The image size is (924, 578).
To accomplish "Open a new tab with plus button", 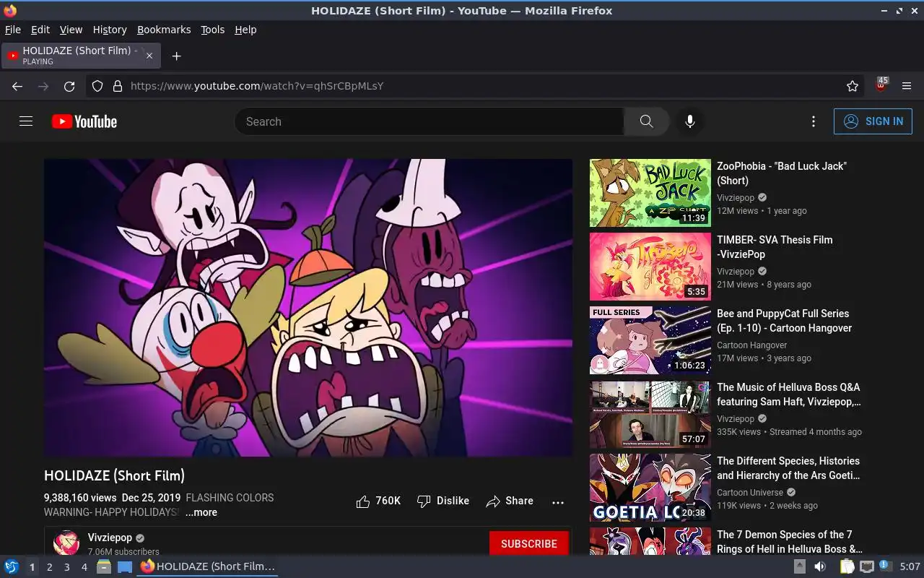I will [x=176, y=56].
